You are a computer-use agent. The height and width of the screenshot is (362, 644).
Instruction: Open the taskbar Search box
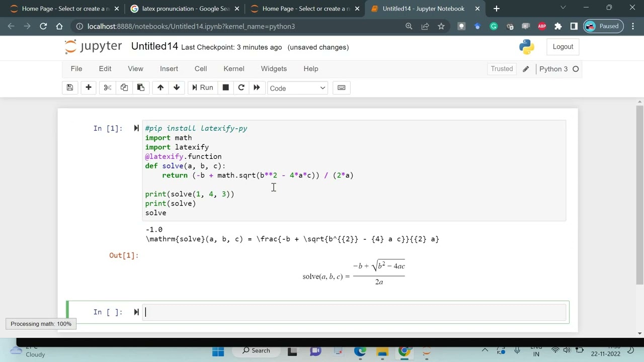click(x=257, y=350)
